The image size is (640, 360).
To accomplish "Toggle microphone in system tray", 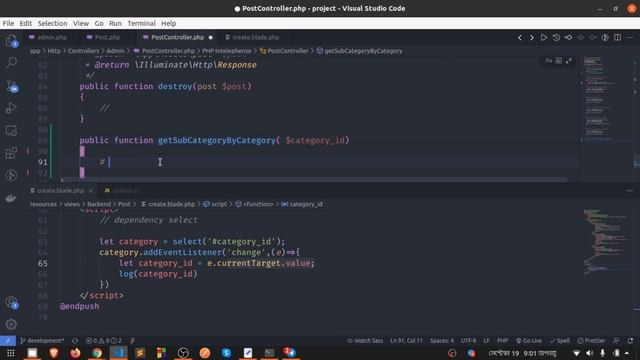I will (602, 353).
